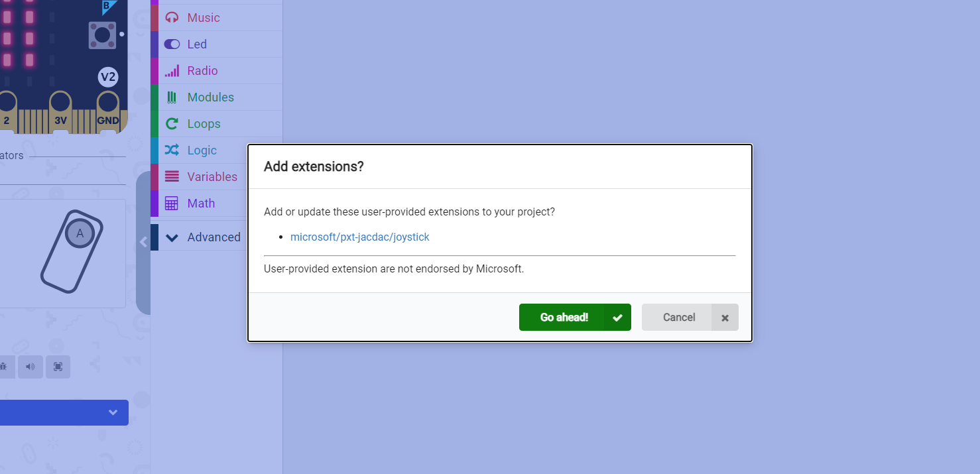Screen dimensions: 980x474
Task: Select the Modules category icon
Action: pos(172,97)
